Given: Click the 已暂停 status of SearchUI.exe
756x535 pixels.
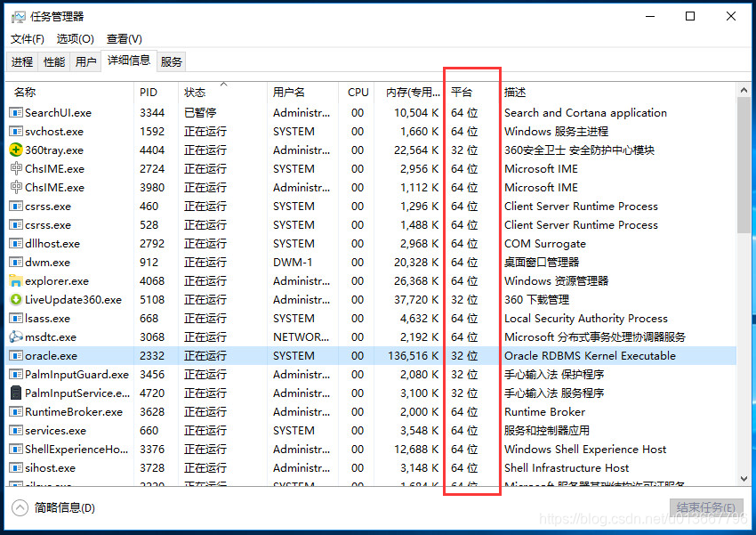Looking at the screenshot, I should point(200,112).
